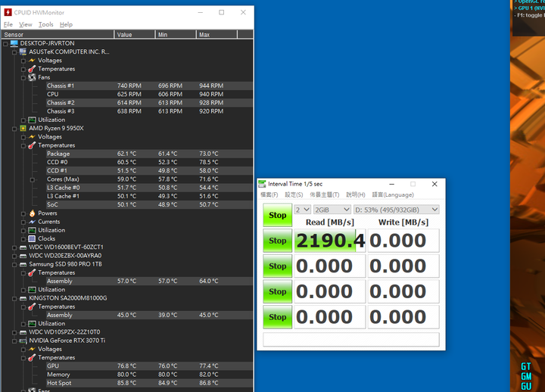This screenshot has width=545, height=392.
Task: Click the Value column header
Action: 135,34
